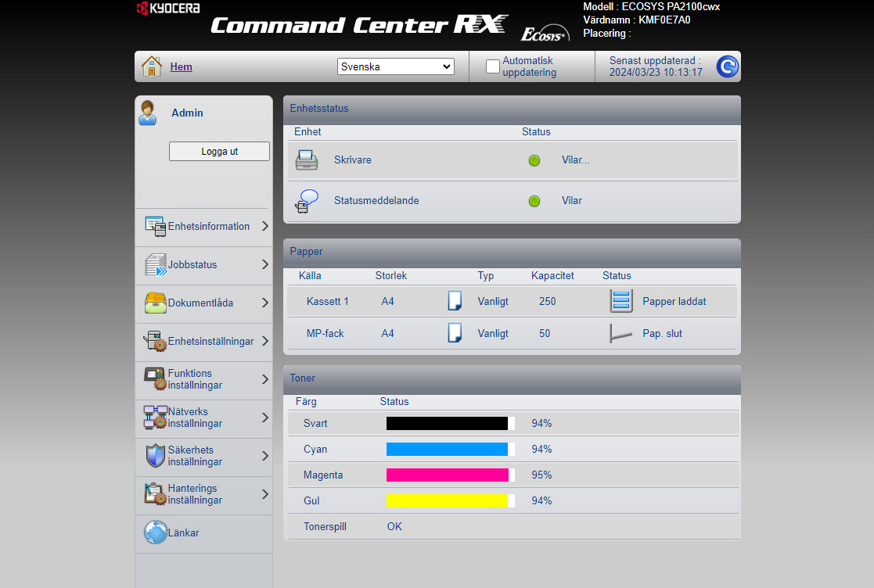The height and width of the screenshot is (588, 874).
Task: Click the Kyocera logo in header
Action: pos(168,9)
